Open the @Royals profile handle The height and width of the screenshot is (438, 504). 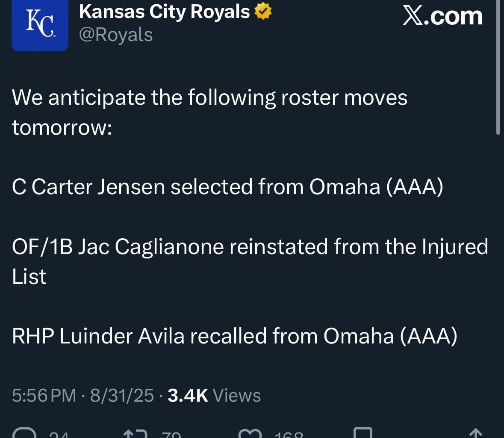[116, 34]
